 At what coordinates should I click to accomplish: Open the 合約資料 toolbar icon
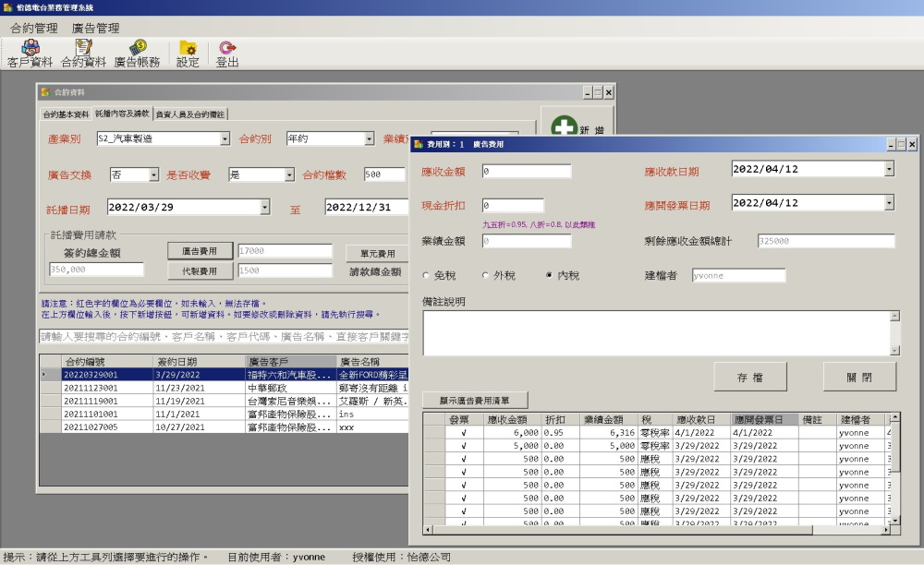pos(84,54)
